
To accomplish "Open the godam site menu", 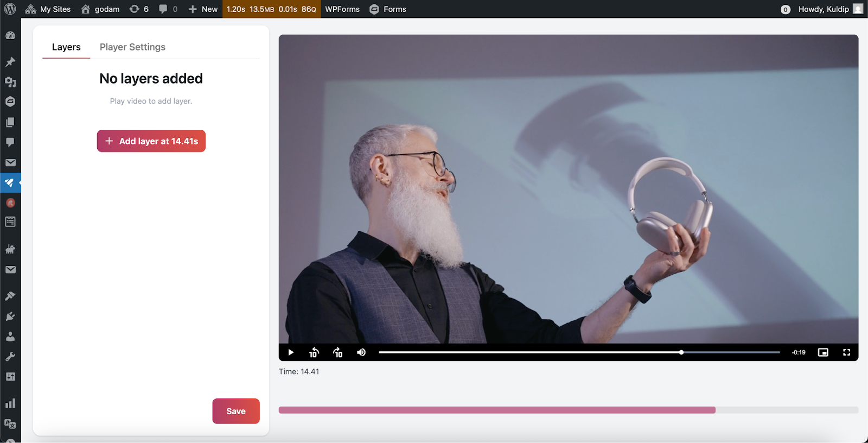I will pos(100,9).
